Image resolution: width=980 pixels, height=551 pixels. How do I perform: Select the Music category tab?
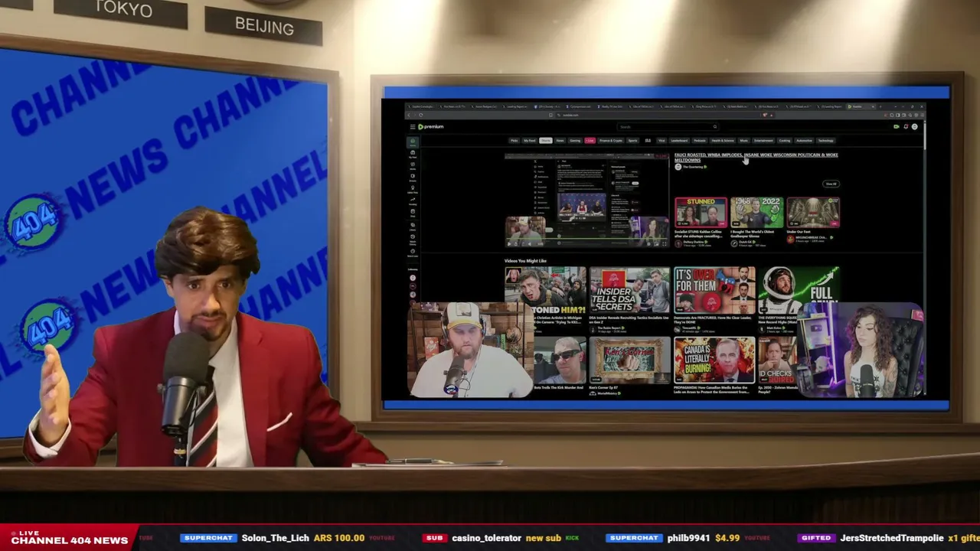743,141
